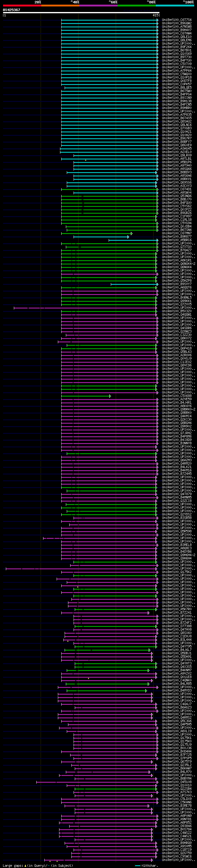Open hit UniRef100_B4FTU0
Screen dimensions: 197x868
177,60
